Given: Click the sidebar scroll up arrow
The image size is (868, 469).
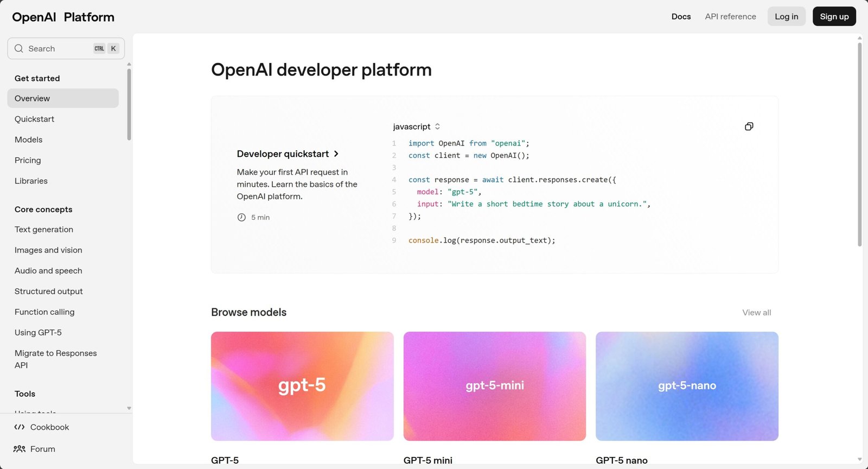Looking at the screenshot, I should click(129, 64).
